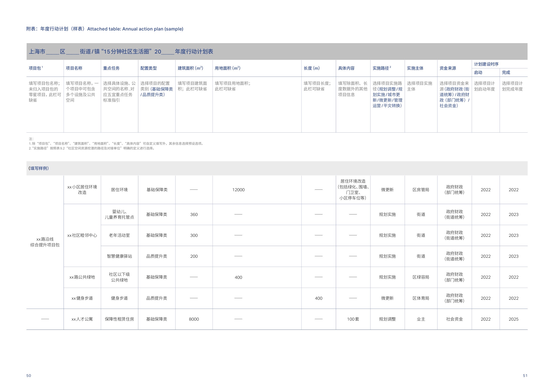The height and width of the screenshot is (392, 554).
Task: Click the 'xx路沿线 综合提升项目包' cell
Action: click(x=45, y=242)
